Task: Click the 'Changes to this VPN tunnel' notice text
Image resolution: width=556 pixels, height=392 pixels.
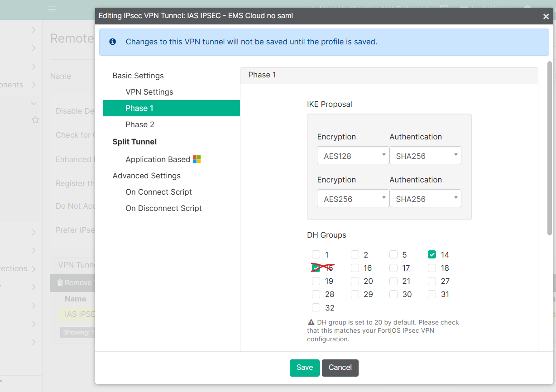Action: point(251,42)
